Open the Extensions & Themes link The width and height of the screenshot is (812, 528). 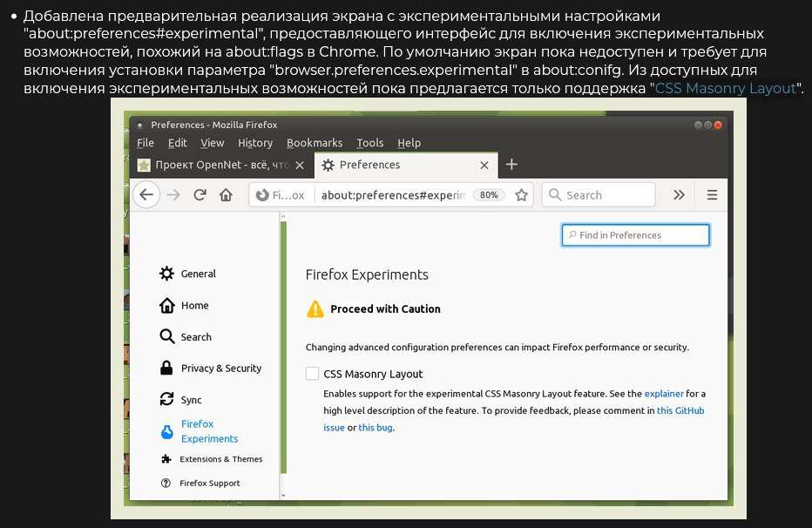221,459
